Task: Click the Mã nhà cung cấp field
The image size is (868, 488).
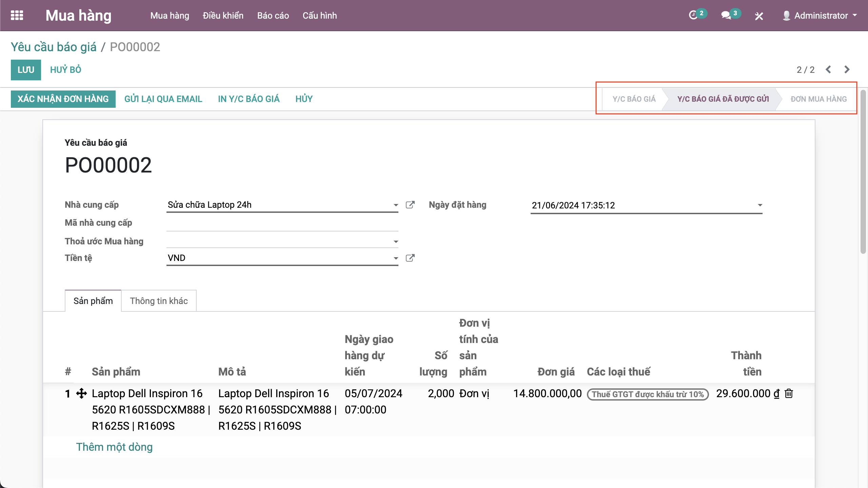Action: pos(282,223)
